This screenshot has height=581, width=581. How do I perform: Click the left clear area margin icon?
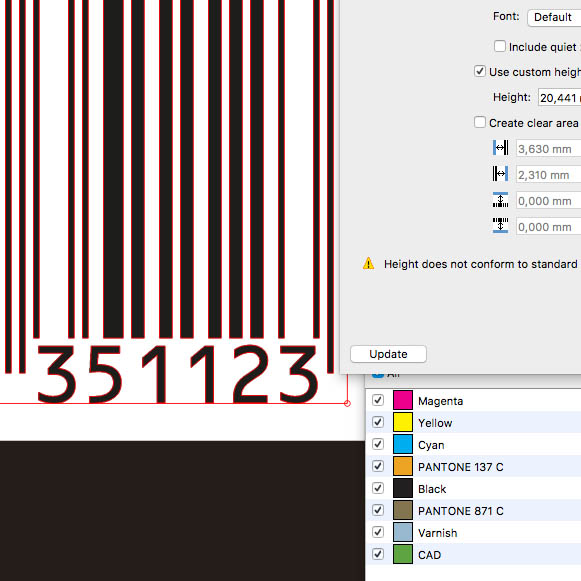point(500,148)
